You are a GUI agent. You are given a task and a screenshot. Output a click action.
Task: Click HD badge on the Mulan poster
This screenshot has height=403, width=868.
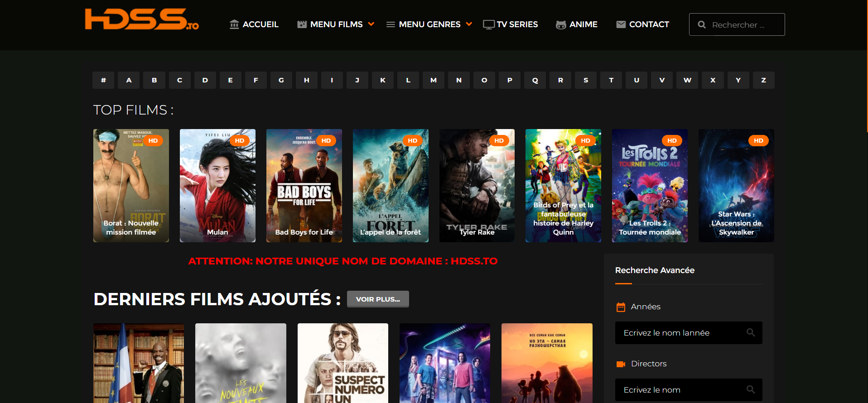240,140
